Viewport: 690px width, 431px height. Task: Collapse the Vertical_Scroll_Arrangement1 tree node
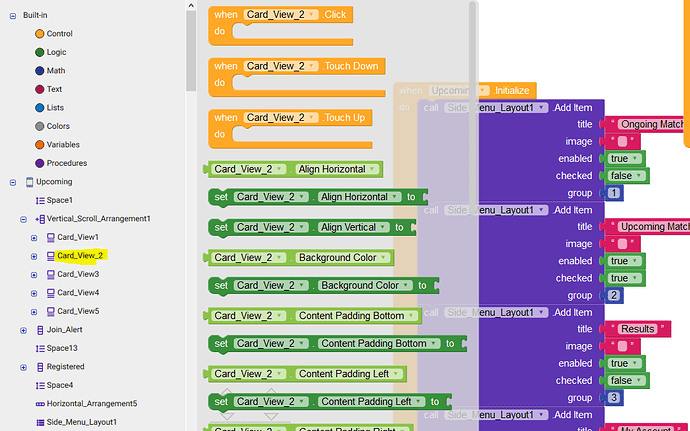[x=23, y=218]
